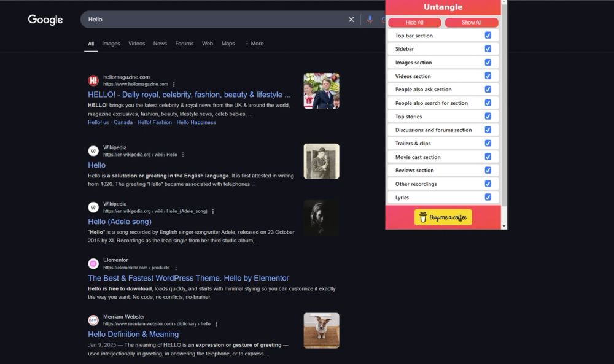Open Hello (Adele song) result link
Viewport: 614px width, 364px height.
(x=120, y=222)
